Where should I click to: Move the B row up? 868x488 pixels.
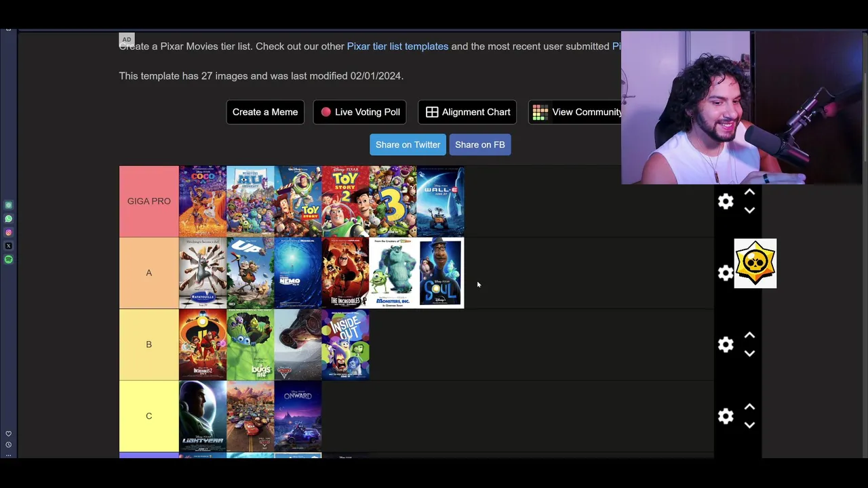749,335
